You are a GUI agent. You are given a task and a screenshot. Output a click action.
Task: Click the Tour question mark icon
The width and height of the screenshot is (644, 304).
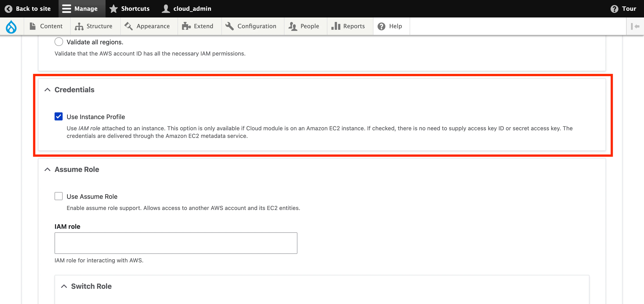pyautogui.click(x=614, y=9)
